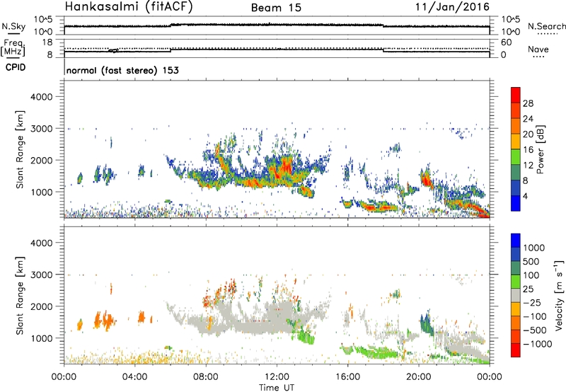Click the 'Time UT' axis label
Image resolution: width=566 pixels, height=392 pixels.
[x=277, y=387]
